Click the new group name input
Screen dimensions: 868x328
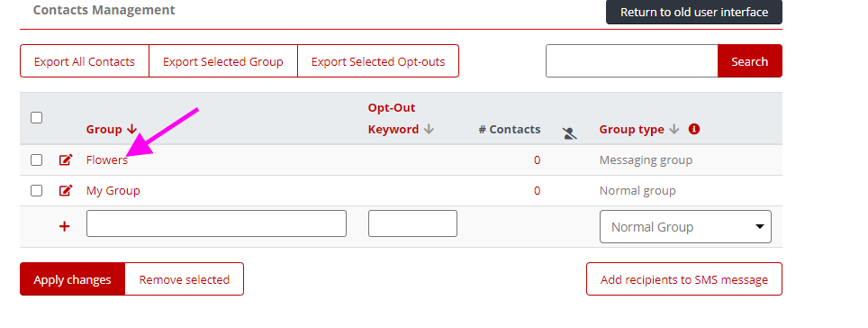pyautogui.click(x=216, y=223)
